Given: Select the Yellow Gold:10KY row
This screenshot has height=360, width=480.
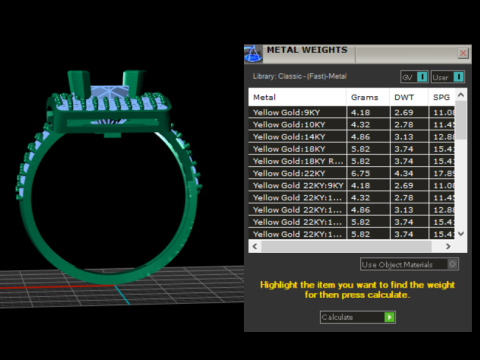Looking at the screenshot, I should 351,125.
